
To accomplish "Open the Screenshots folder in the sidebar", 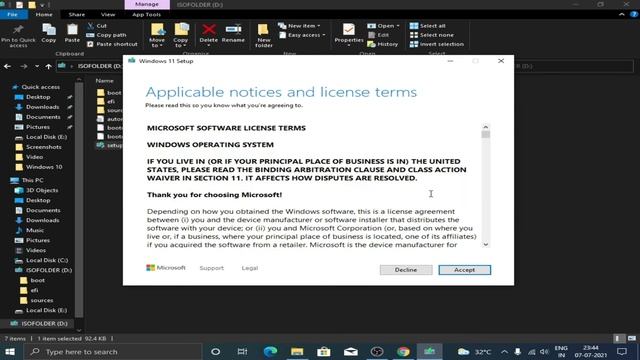I will [x=44, y=147].
